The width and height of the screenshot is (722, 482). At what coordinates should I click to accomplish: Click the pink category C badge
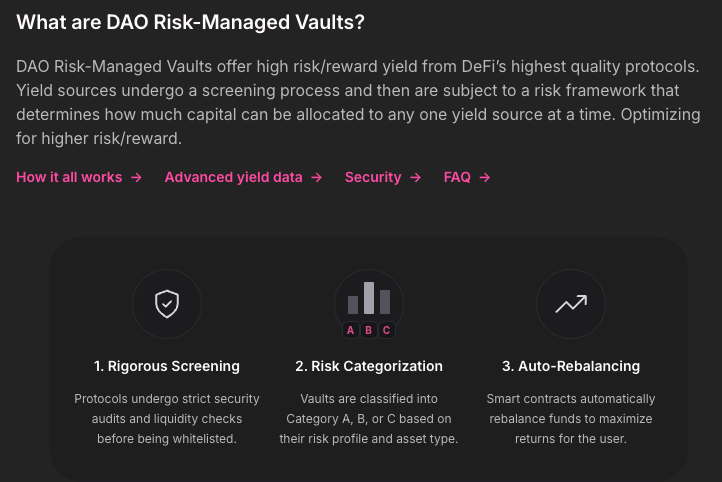pos(387,330)
